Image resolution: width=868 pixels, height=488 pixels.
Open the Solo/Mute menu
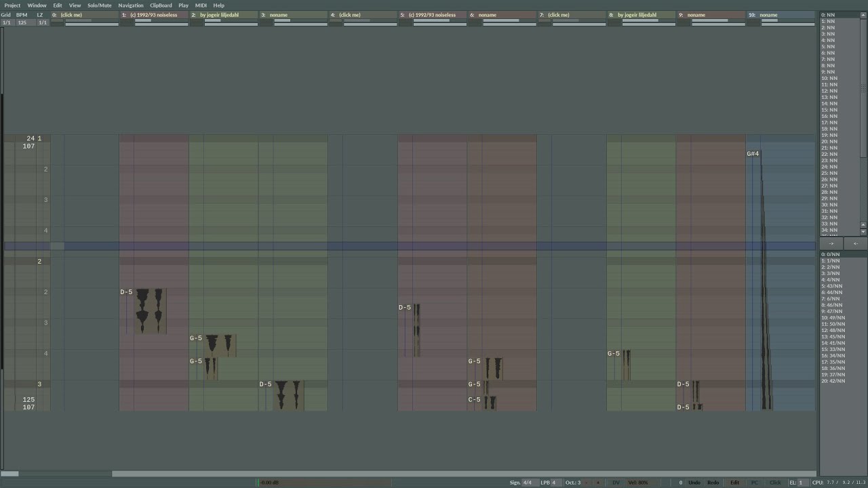[99, 5]
